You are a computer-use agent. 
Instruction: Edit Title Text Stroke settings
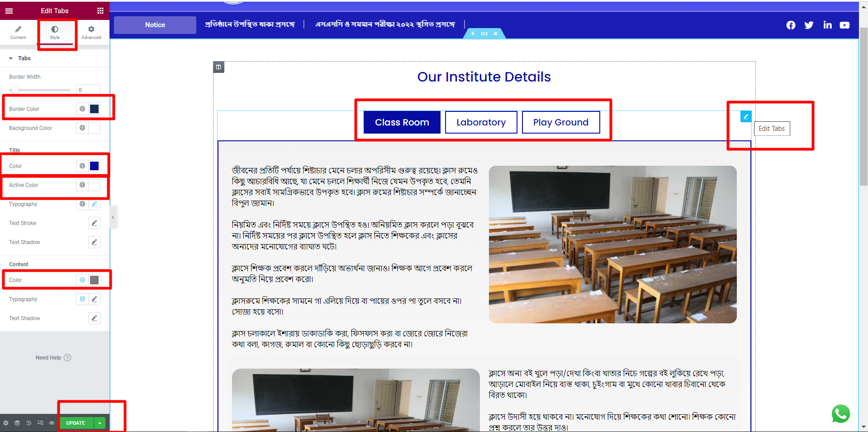[x=94, y=223]
